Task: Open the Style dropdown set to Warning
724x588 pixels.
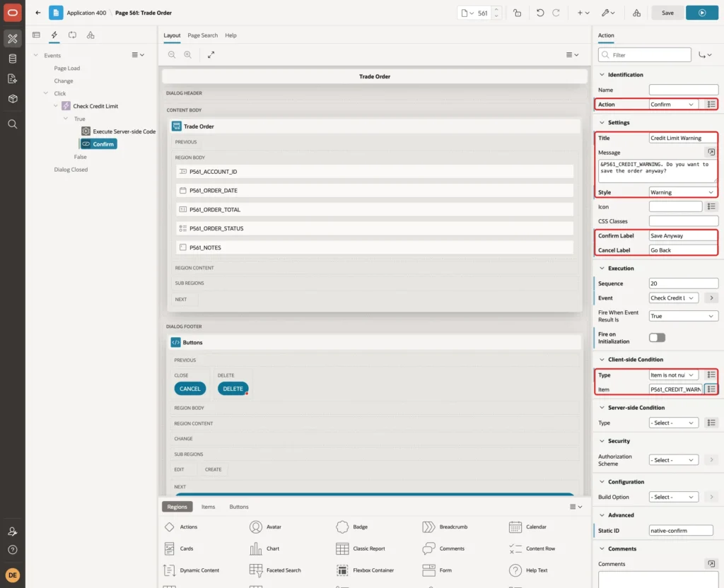Action: point(683,192)
